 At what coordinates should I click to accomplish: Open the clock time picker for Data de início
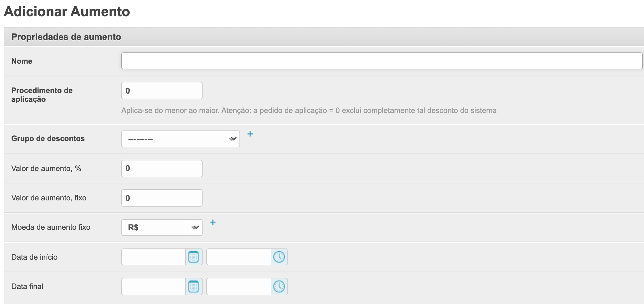pyautogui.click(x=279, y=257)
